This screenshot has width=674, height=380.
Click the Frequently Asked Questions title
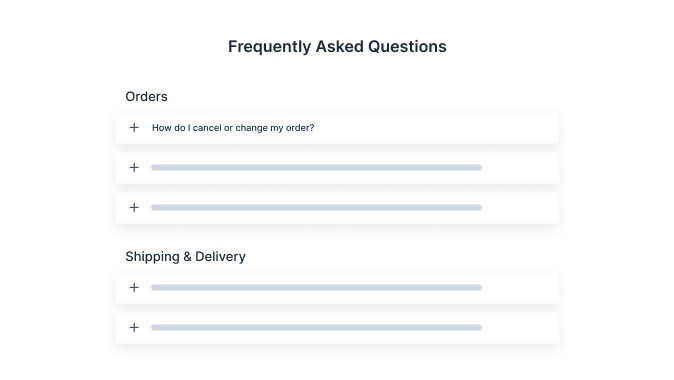[x=337, y=46]
